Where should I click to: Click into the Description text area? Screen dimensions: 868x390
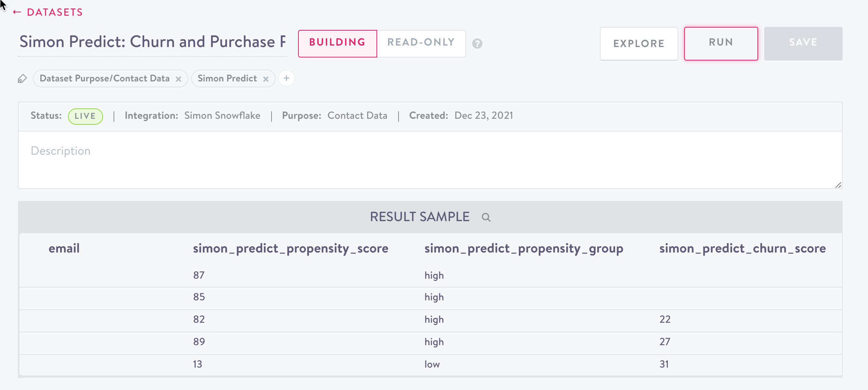click(430, 160)
